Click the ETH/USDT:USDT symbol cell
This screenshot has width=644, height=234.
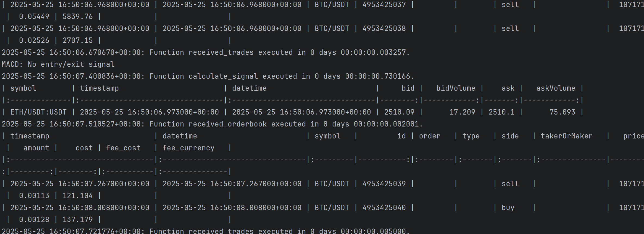pos(38,112)
